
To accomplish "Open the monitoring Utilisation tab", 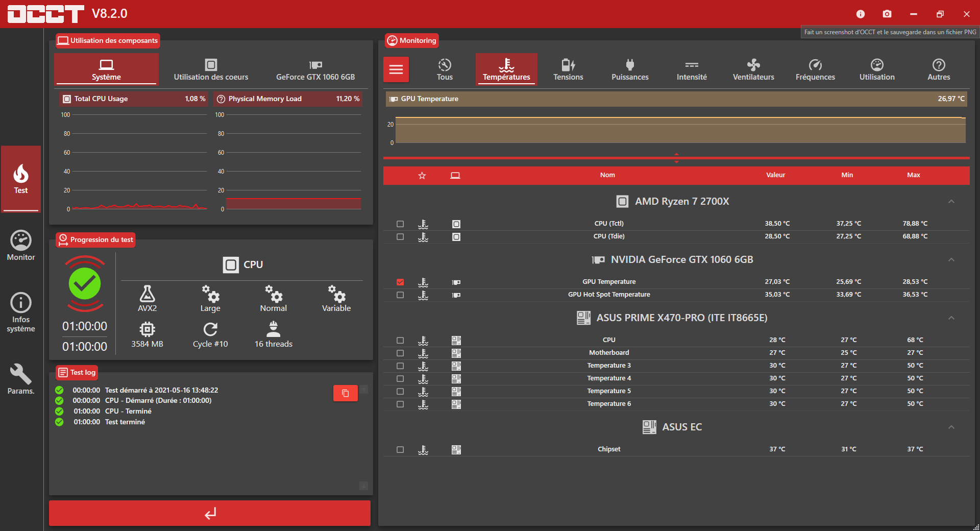I will (877, 69).
